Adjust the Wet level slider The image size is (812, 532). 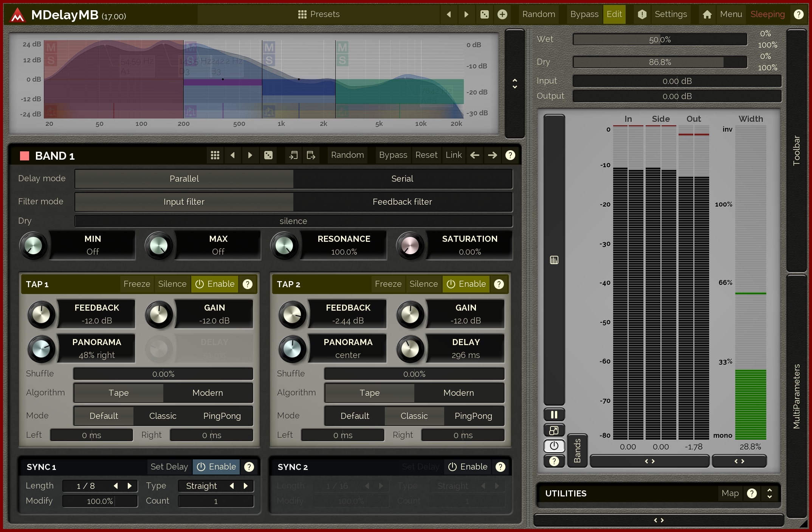click(660, 39)
